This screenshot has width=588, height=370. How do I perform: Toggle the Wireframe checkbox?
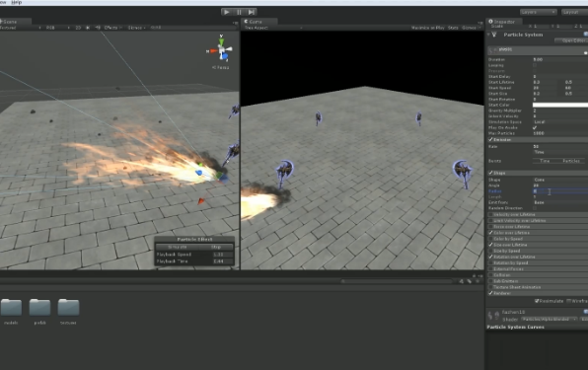[569, 301]
